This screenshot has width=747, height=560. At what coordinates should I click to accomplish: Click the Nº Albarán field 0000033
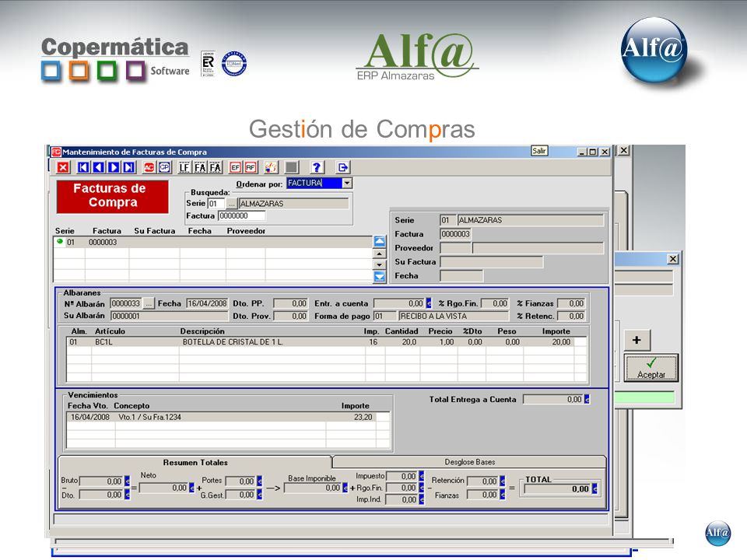126,303
